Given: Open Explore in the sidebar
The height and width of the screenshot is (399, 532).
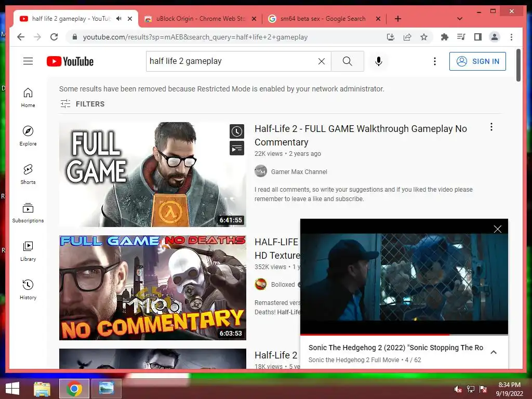Looking at the screenshot, I should (x=28, y=136).
